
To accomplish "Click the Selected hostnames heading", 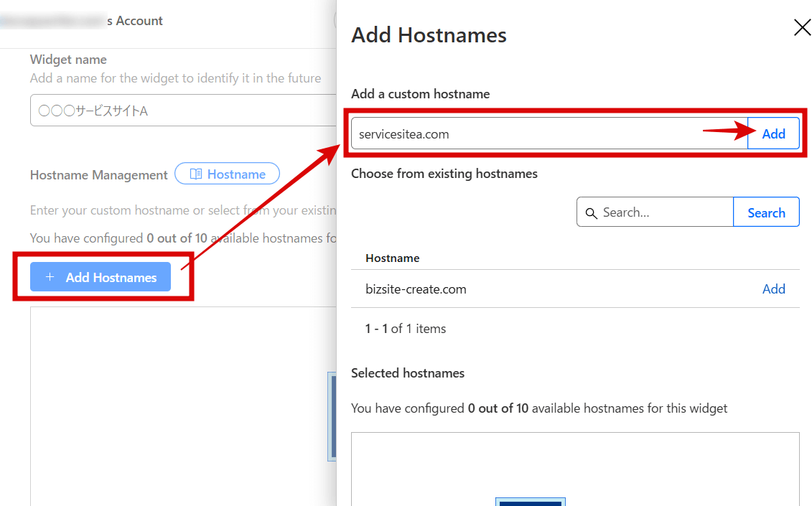I will (407, 373).
